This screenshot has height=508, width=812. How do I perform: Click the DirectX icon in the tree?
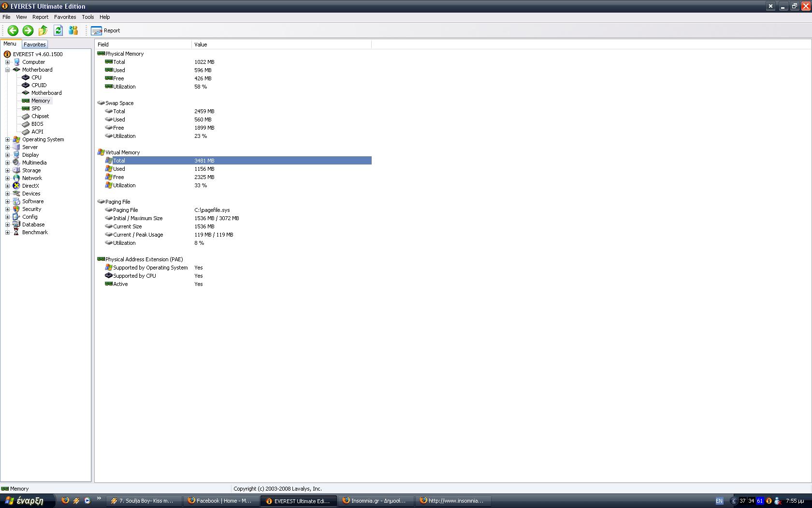tap(16, 186)
